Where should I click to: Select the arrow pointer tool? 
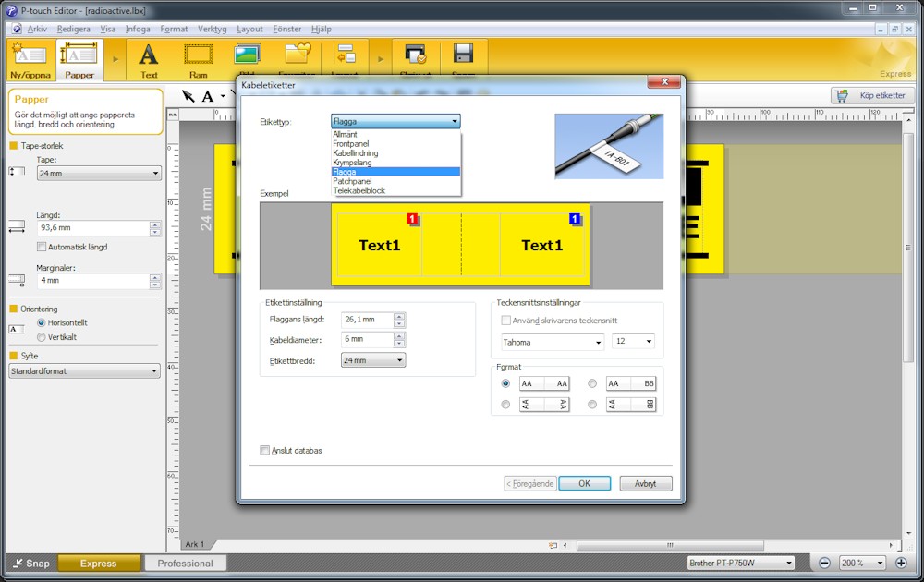[188, 96]
